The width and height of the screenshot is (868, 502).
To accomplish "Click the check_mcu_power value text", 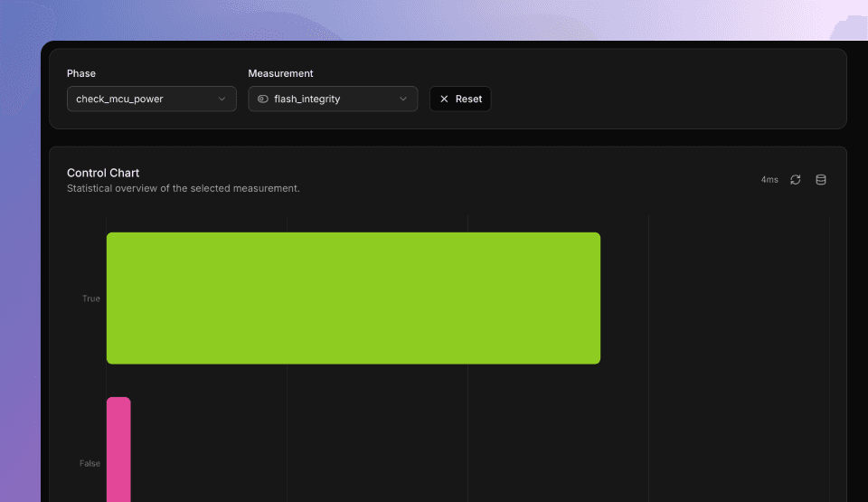I will point(119,99).
